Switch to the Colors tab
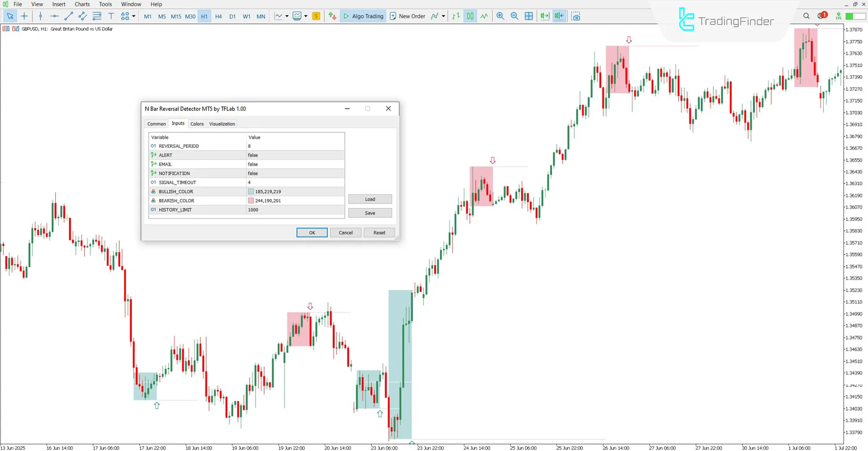The width and height of the screenshot is (868, 451). [x=197, y=124]
